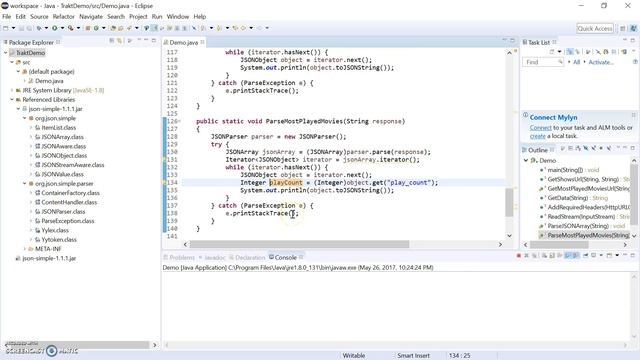Click the Debug bug icon in toolbar

click(39, 28)
